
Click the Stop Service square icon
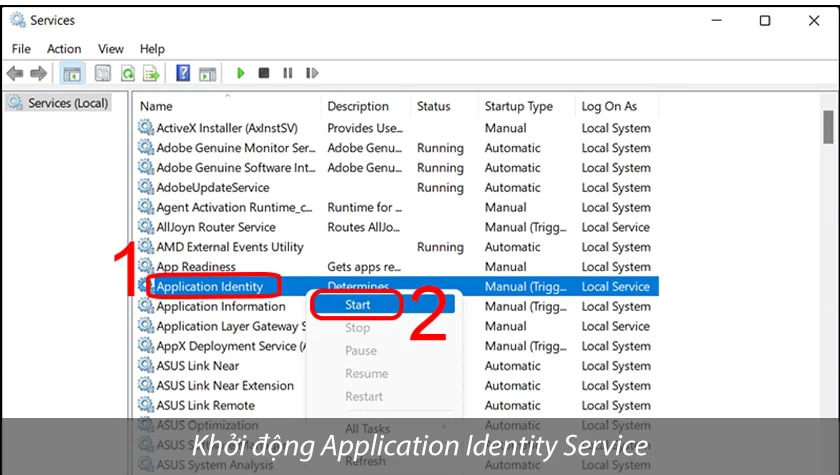264,73
